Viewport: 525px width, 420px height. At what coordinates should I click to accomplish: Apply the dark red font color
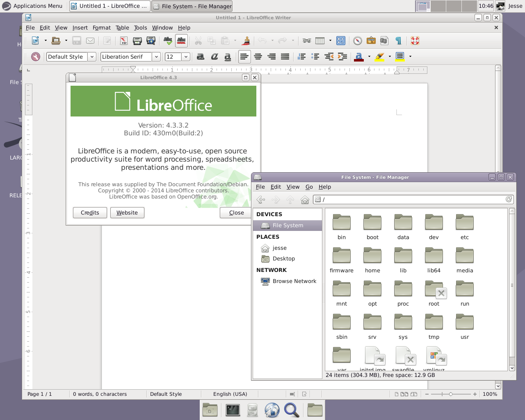pos(359,57)
